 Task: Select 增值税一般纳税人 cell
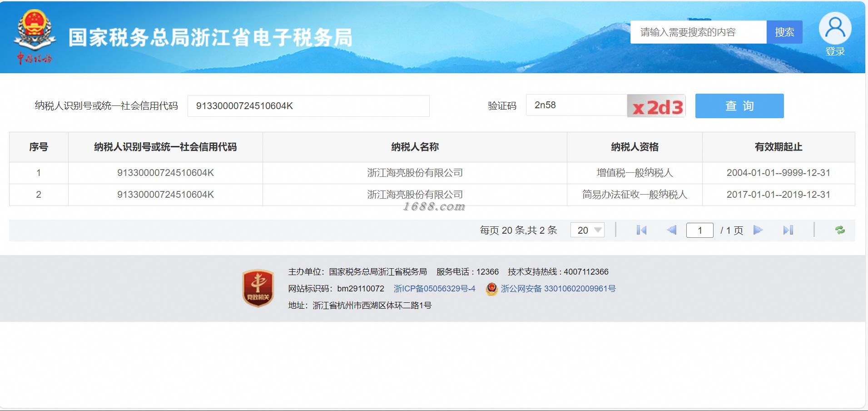(x=635, y=173)
